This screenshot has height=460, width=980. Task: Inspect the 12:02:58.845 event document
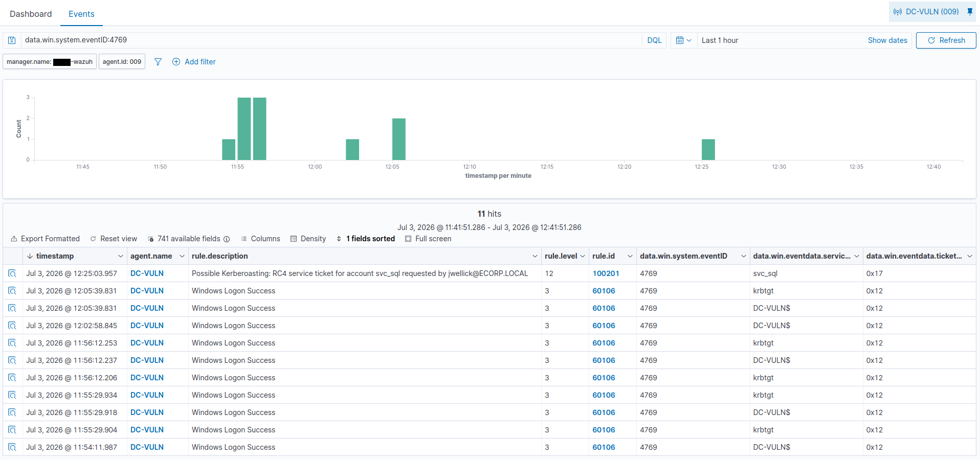coord(12,326)
